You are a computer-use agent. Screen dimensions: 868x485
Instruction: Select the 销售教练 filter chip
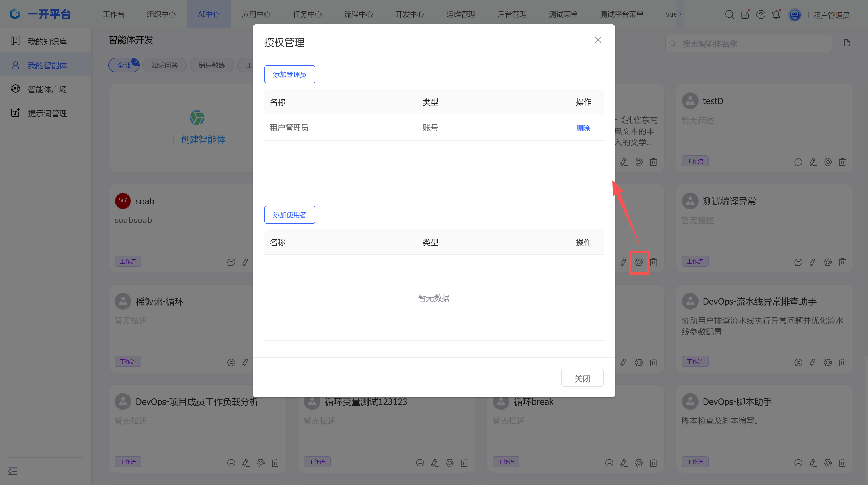[212, 65]
